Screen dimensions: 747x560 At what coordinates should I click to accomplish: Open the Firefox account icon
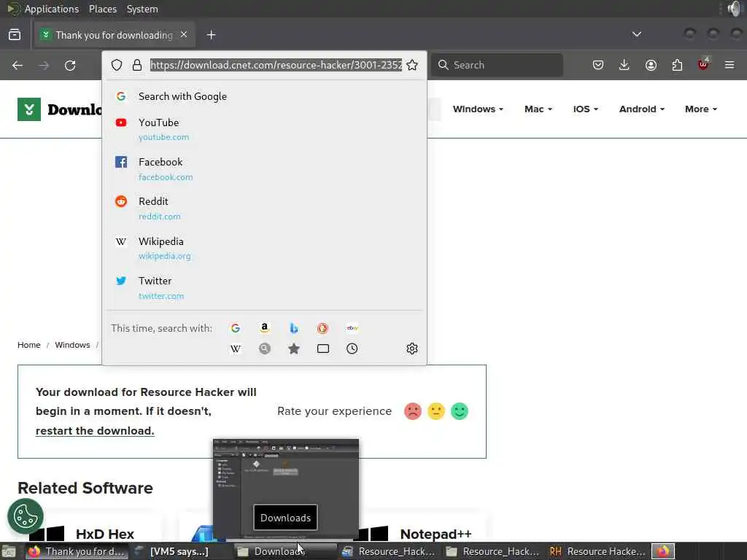coord(651,65)
